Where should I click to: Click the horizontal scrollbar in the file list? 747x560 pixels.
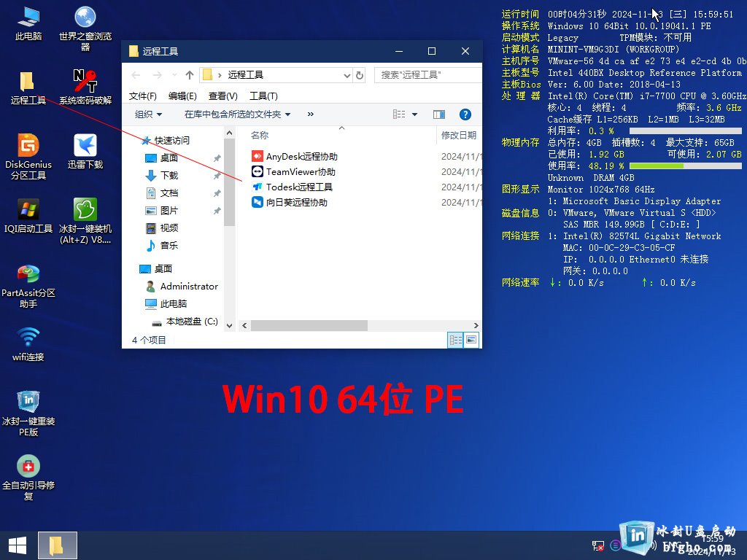pyautogui.click(x=309, y=326)
